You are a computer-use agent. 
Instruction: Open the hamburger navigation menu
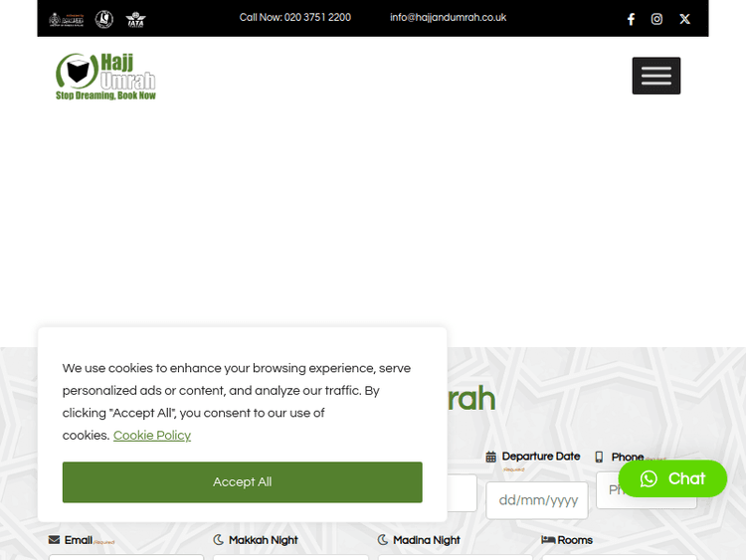pos(655,76)
